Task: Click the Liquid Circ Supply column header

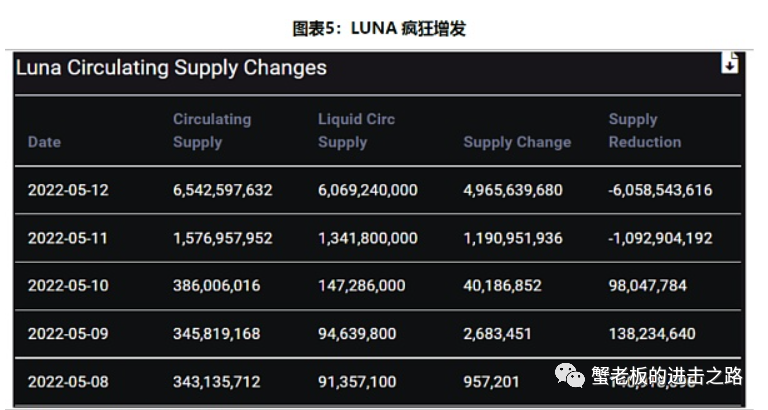Action: [356, 130]
